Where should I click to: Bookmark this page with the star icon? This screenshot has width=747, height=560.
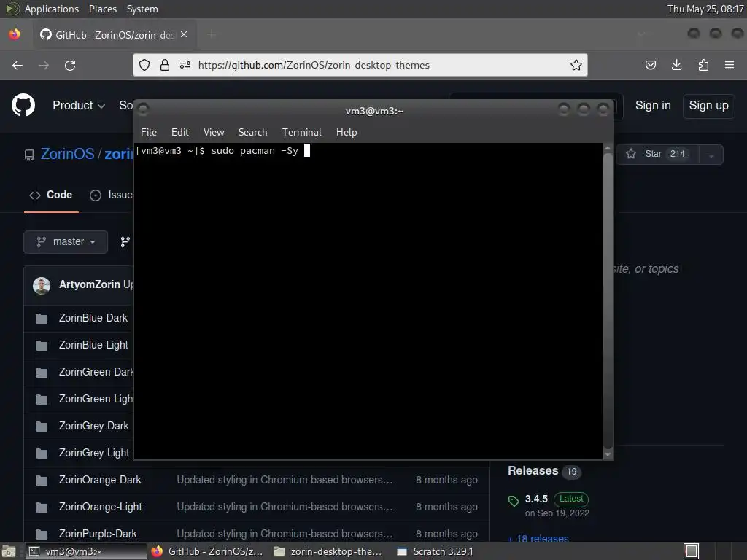pos(576,65)
